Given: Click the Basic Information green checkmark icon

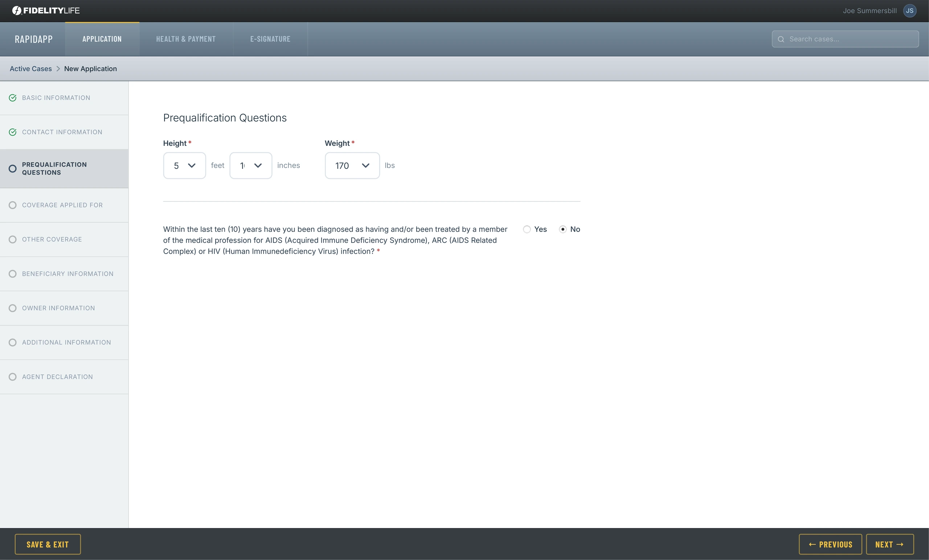Looking at the screenshot, I should [12, 98].
